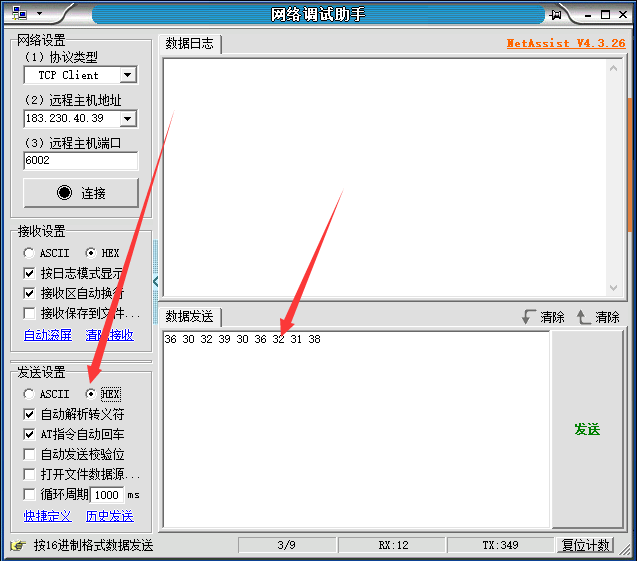Click the remote host address 183.230.40.39 field

click(72, 119)
